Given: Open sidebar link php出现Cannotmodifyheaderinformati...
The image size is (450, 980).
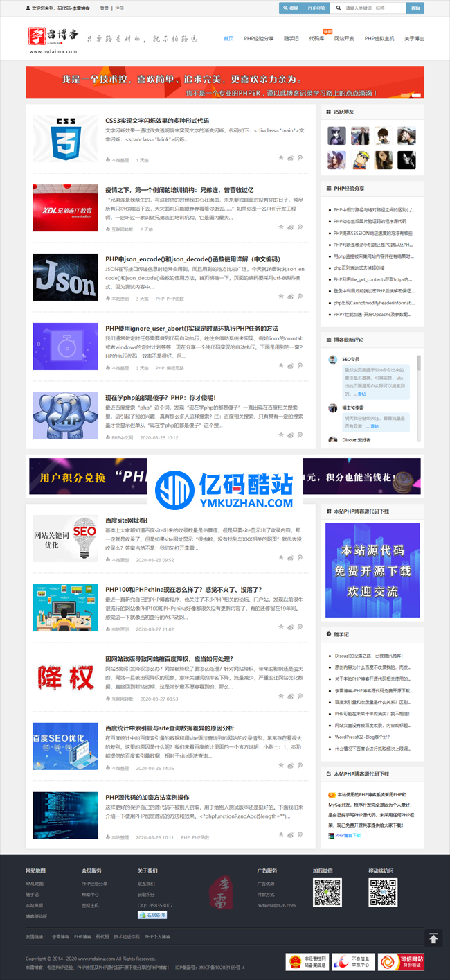Looking at the screenshot, I should click(x=374, y=303).
